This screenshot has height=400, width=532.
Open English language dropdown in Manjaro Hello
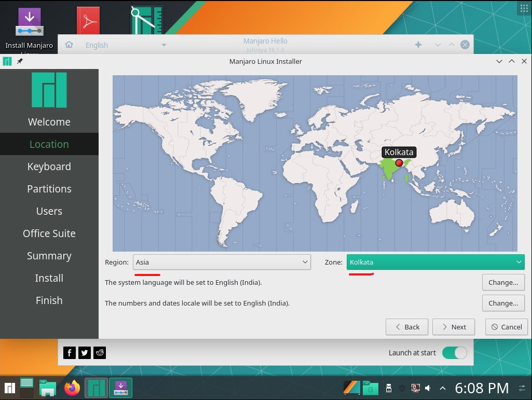coord(126,45)
